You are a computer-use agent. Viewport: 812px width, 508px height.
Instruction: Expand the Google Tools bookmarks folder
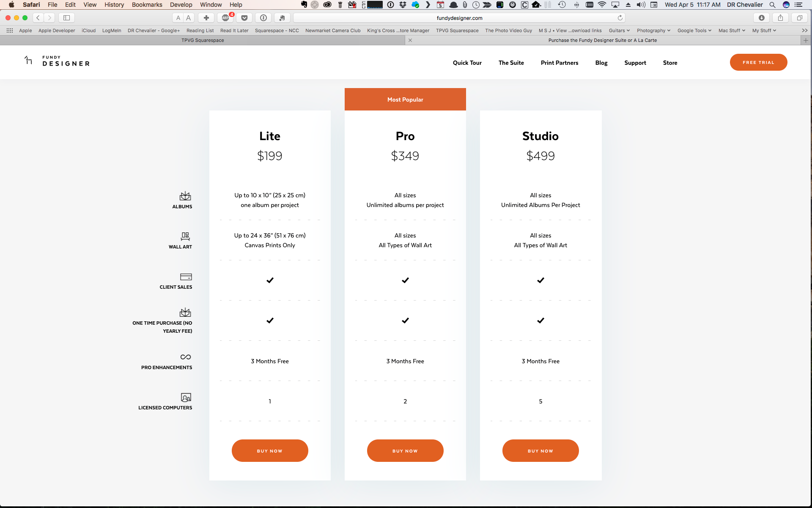694,30
